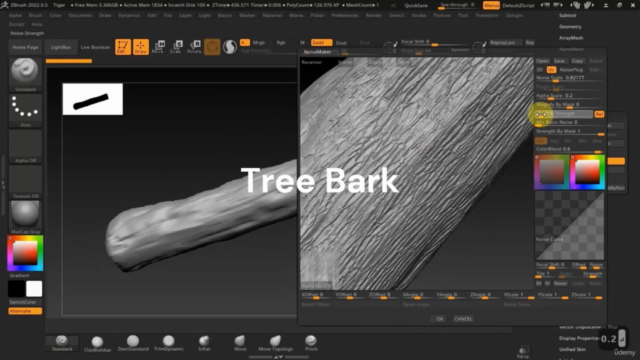Open the Texture Off selector
The height and width of the screenshot is (360, 640).
[x=25, y=182]
